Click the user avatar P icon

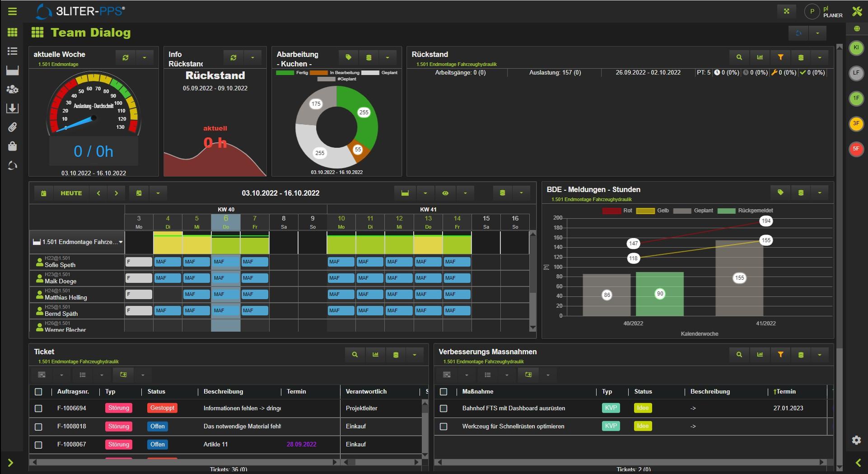[x=812, y=12]
